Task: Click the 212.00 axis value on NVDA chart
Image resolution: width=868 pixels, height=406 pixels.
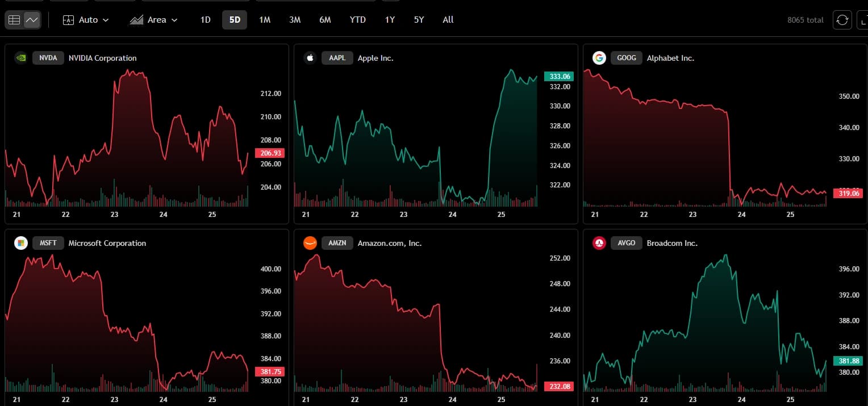Action: point(270,94)
